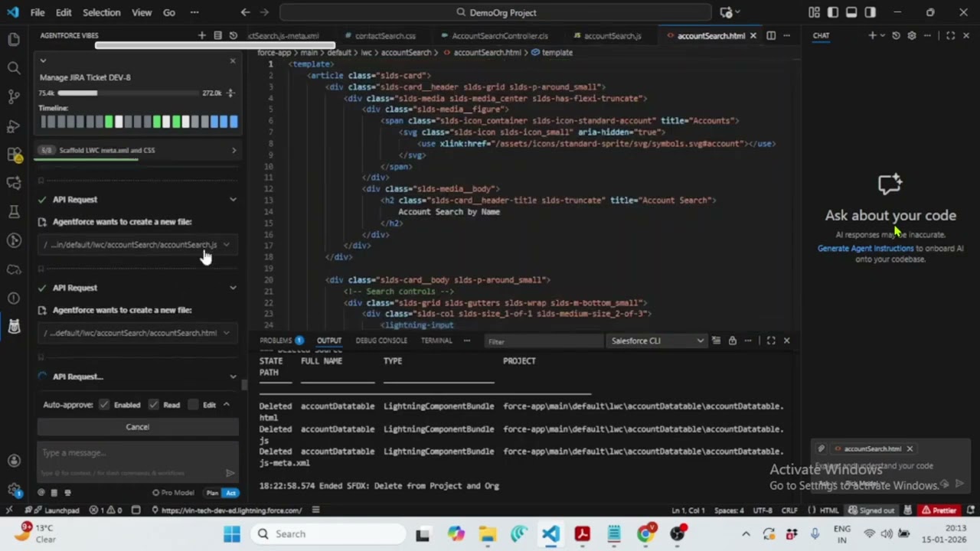Click a green block in the Timeline

click(x=109, y=122)
